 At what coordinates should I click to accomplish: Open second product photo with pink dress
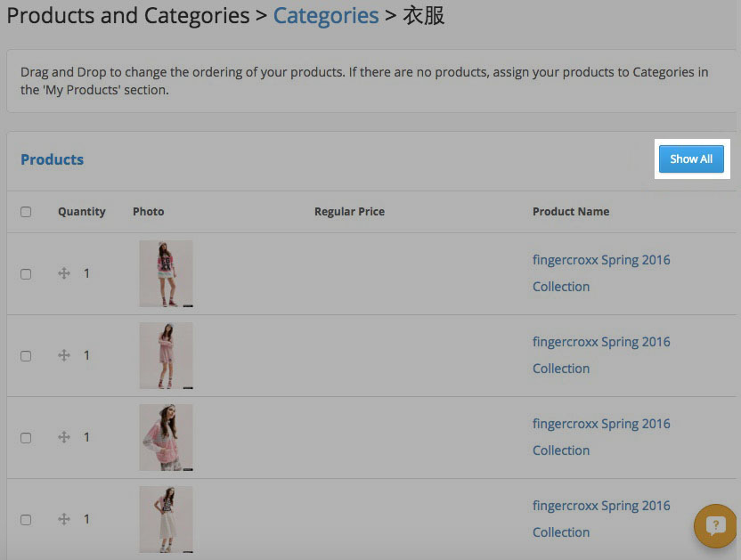[166, 355]
